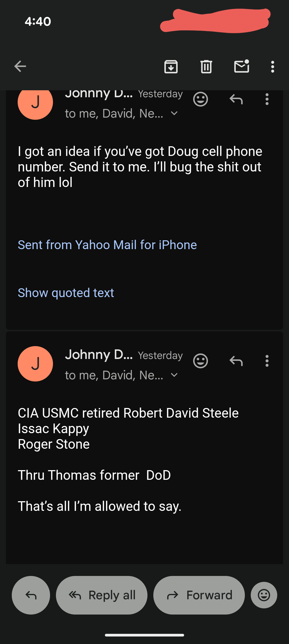
Task: Go back using the back arrow
Action: click(x=20, y=66)
